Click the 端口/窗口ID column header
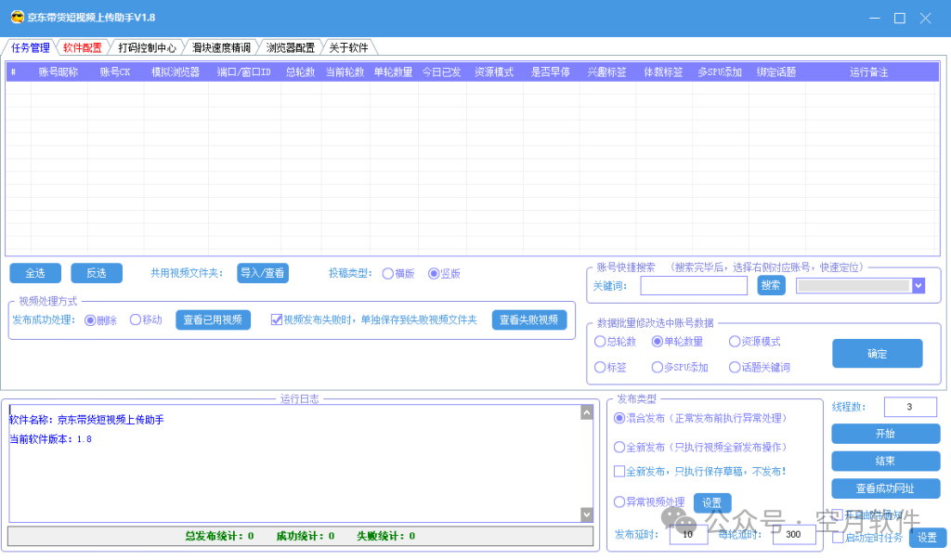951x560 pixels. [244, 72]
